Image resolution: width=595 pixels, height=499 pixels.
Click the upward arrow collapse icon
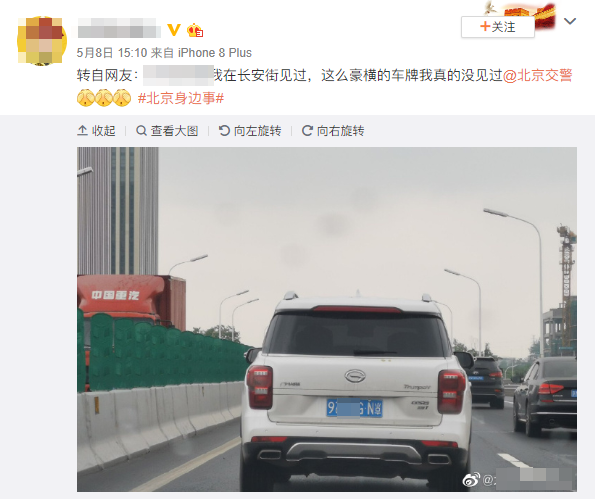[82, 131]
